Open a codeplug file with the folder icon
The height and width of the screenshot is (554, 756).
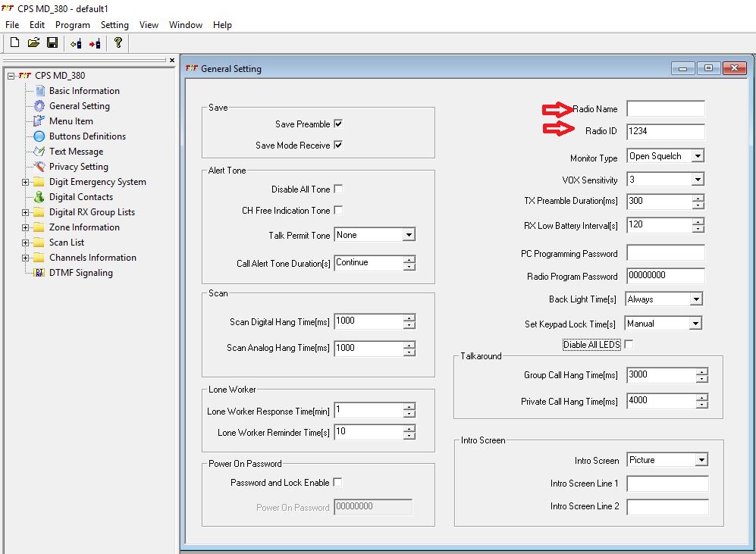[x=33, y=43]
